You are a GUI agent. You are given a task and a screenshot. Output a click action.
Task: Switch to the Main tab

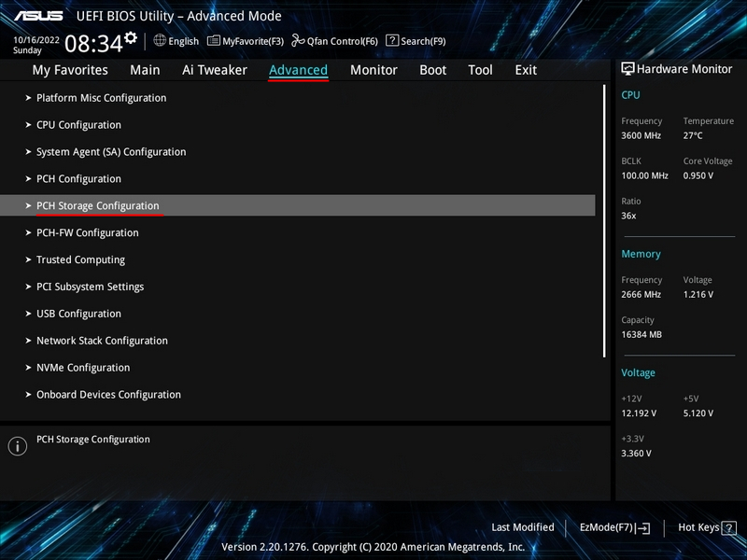(145, 70)
